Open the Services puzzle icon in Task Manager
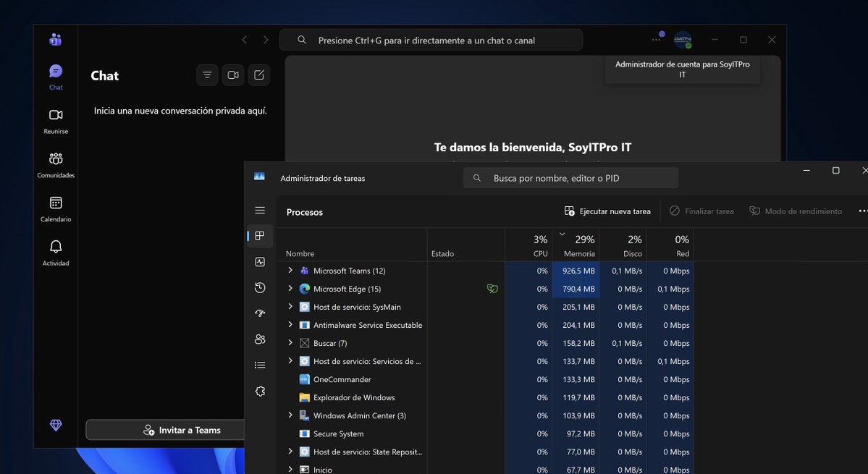Viewport: 868px width, 474px height. click(x=260, y=391)
